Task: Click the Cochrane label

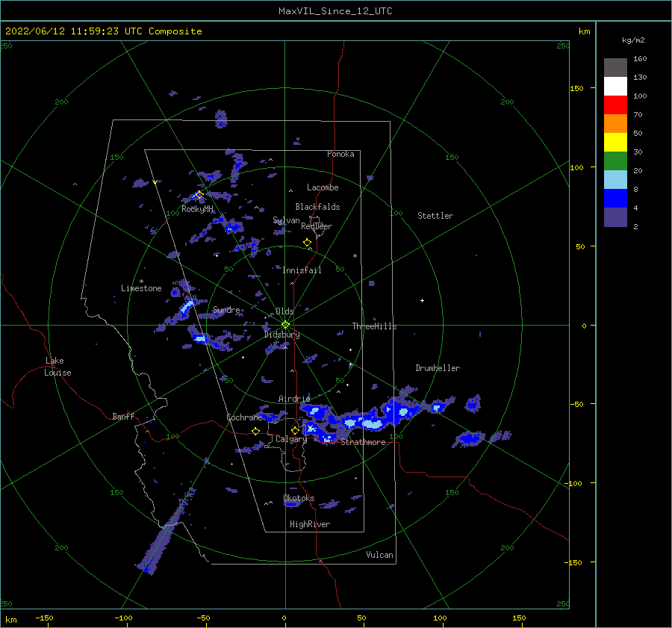Action: (x=244, y=417)
